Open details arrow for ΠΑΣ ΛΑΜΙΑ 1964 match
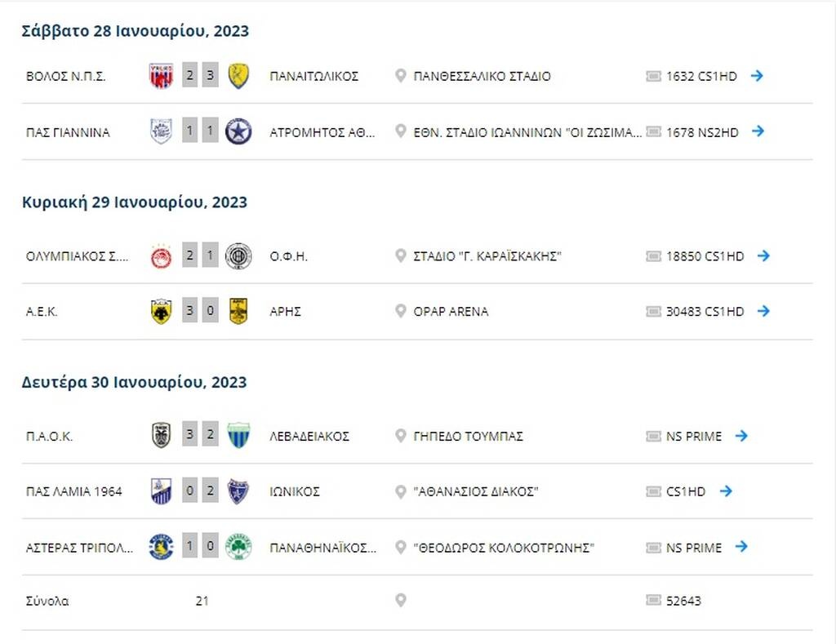836x644 pixels. (726, 491)
